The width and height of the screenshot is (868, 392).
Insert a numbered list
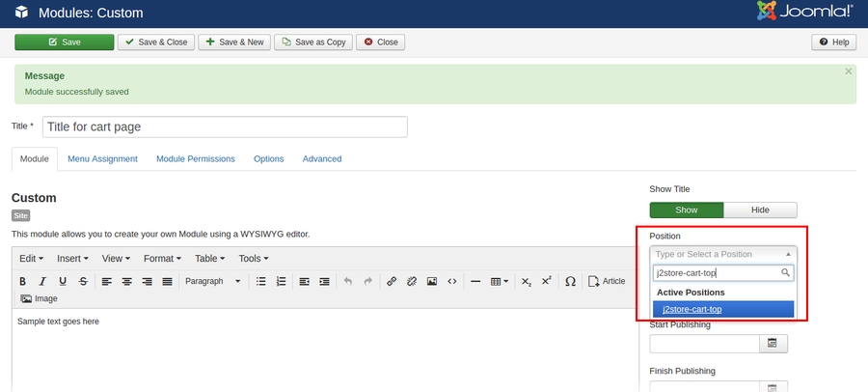tap(282, 281)
